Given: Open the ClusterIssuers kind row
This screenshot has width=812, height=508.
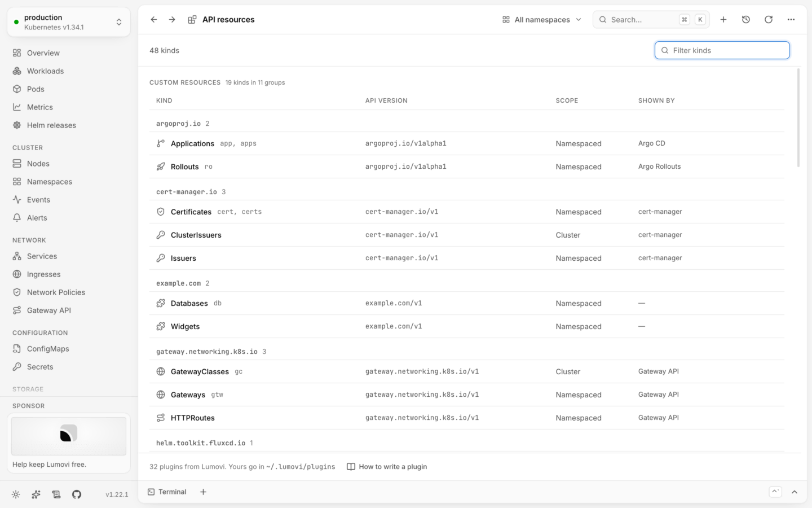Looking at the screenshot, I should [467, 235].
